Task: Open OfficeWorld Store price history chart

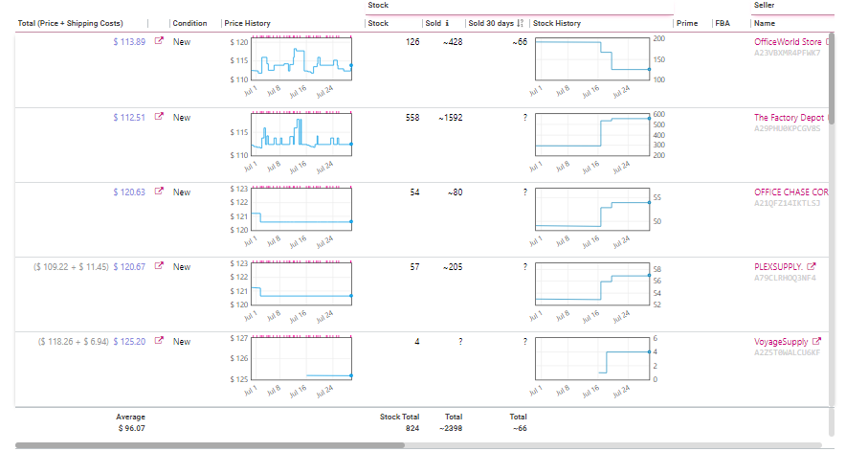Action: (301, 58)
